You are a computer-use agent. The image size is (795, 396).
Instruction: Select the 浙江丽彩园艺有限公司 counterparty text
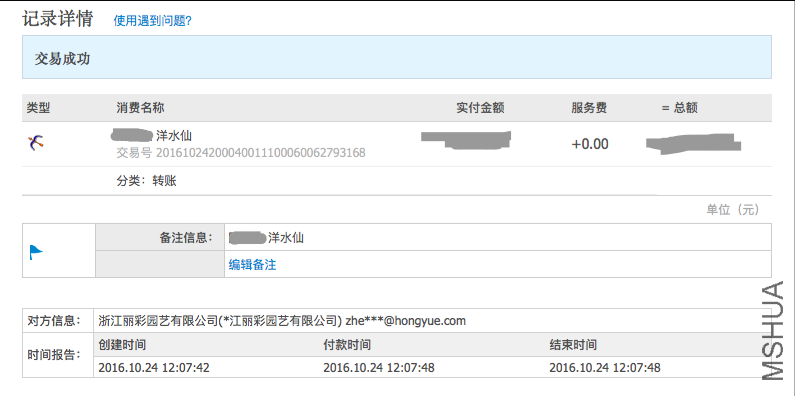157,320
